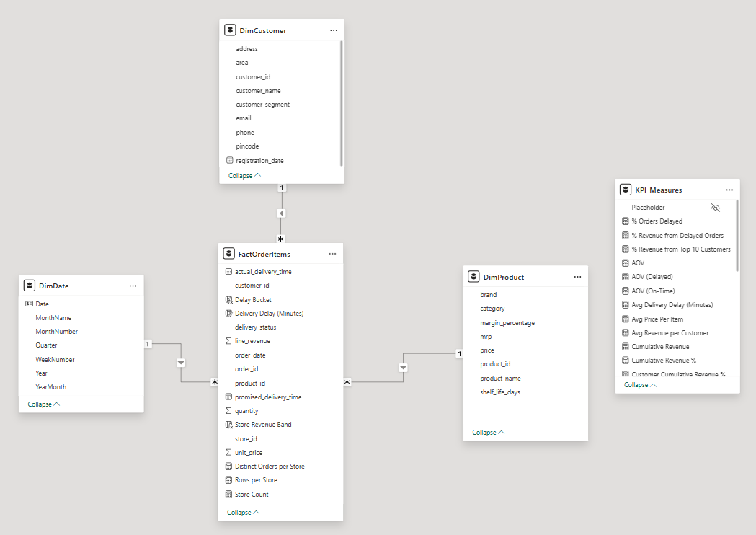Viewport: 756px width, 535px height.
Task: Click the FactOrderItems table header icon
Action: [x=228, y=254]
